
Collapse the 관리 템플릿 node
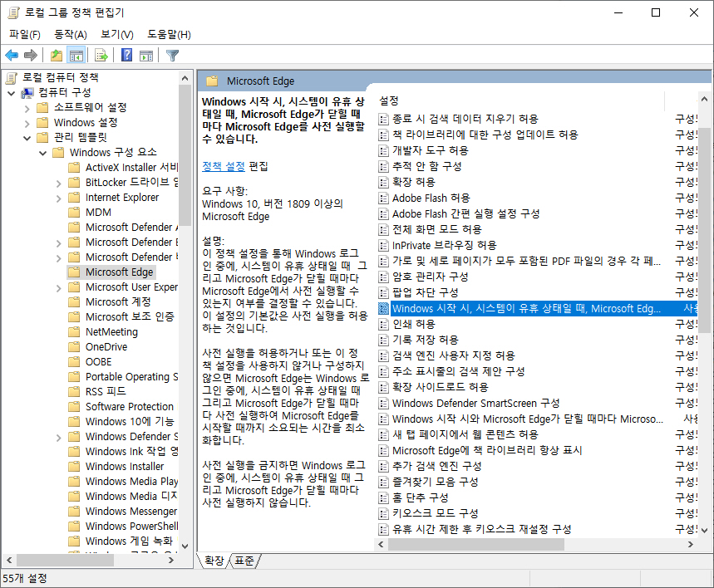click(27, 138)
